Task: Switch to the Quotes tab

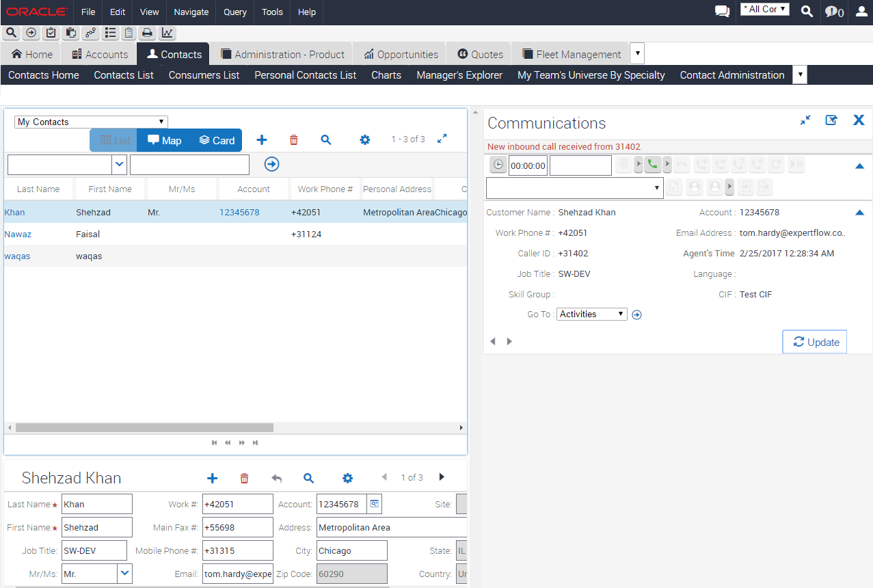Action: pyautogui.click(x=479, y=53)
